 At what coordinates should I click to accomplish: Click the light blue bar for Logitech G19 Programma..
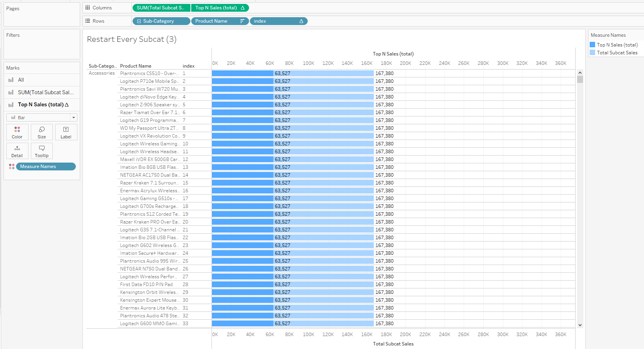click(323, 120)
